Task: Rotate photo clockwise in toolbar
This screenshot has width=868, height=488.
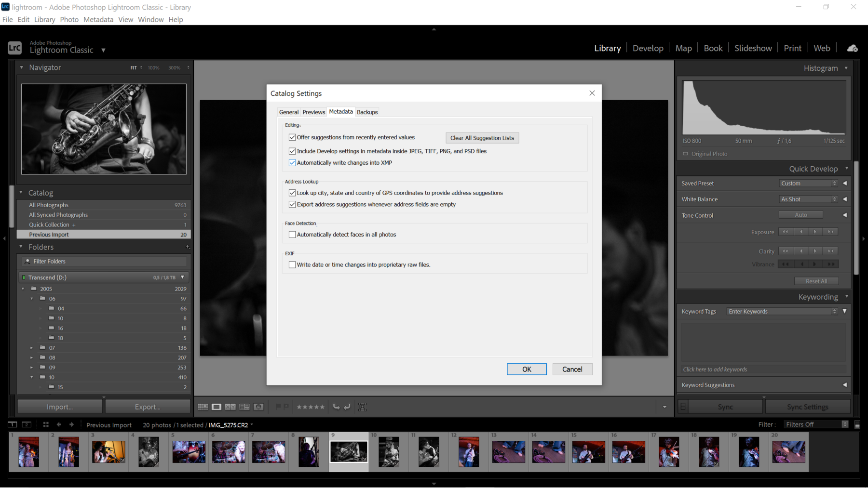Action: 347,407
